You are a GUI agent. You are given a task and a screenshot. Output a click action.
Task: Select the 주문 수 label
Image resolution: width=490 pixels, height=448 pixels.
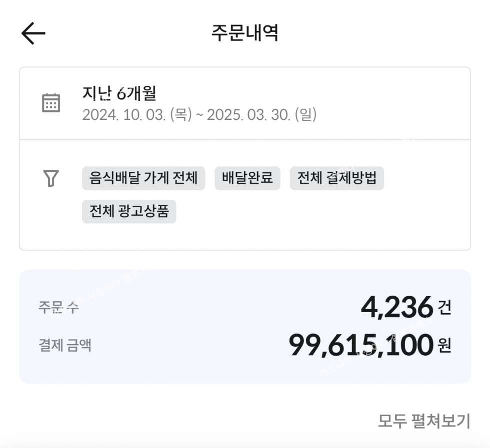58,307
